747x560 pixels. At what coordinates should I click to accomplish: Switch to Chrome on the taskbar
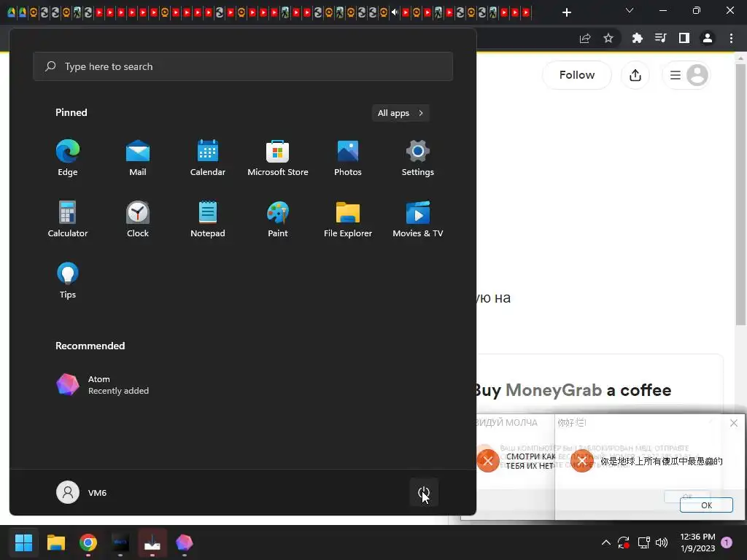click(x=88, y=542)
